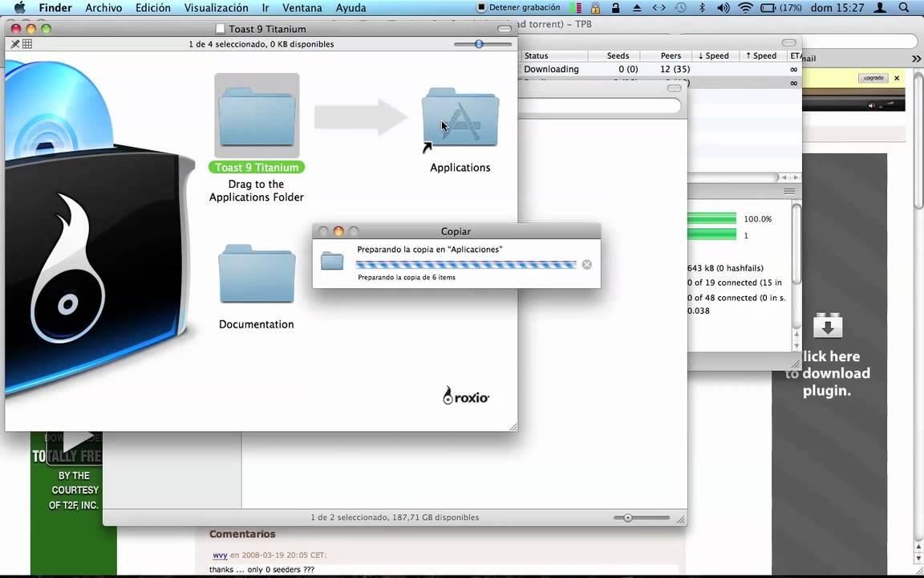Click the battery status indicator

pyautogui.click(x=780, y=8)
